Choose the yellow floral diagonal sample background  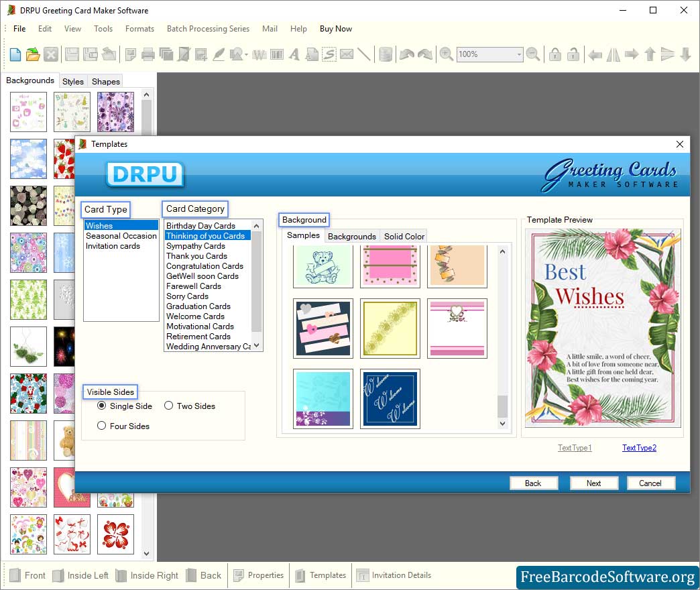(x=390, y=328)
